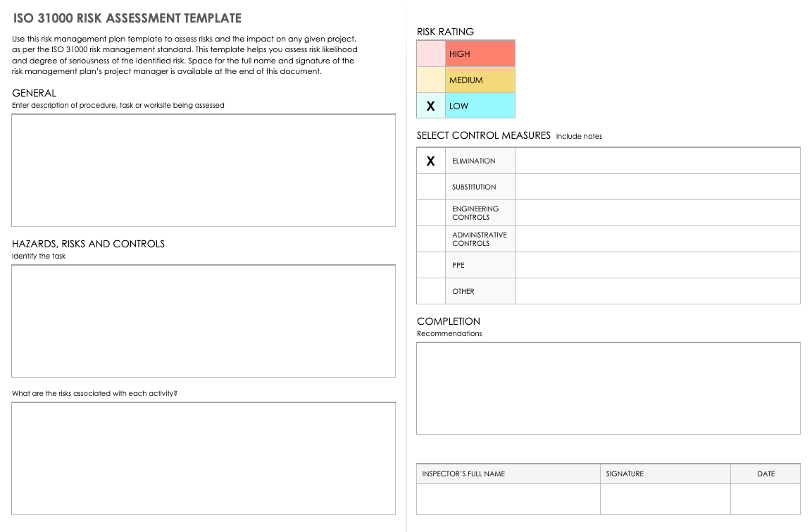The image size is (812, 532).
Task: Click the Signature entry field
Action: pyautogui.click(x=665, y=499)
